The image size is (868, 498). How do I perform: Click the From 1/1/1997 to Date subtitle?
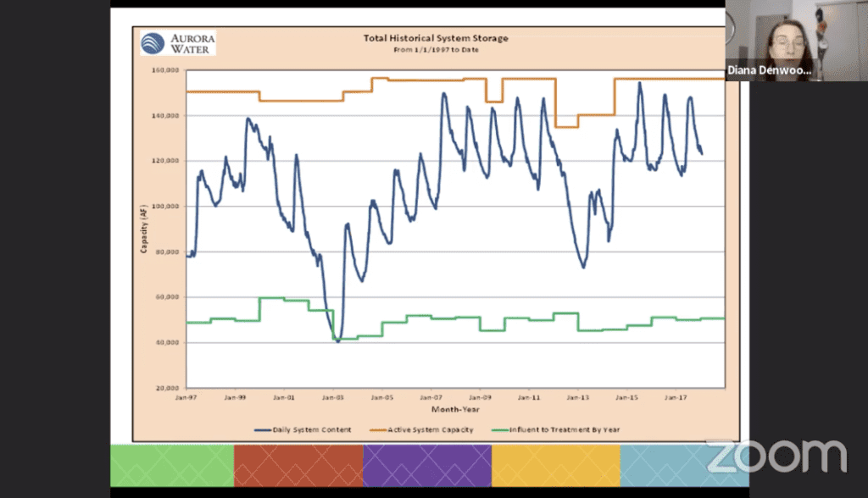click(x=436, y=49)
